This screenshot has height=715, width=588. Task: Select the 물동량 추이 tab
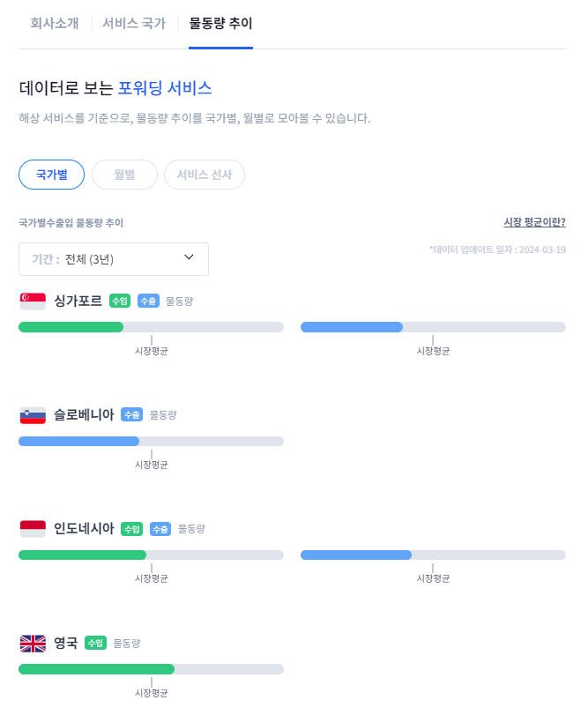(x=220, y=23)
